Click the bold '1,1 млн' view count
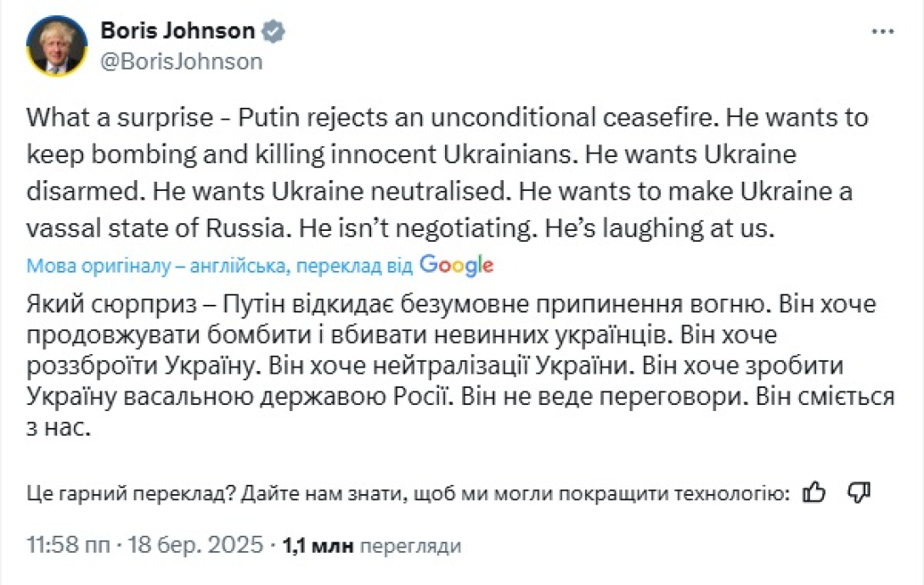This screenshot has height=585, width=924. click(321, 546)
